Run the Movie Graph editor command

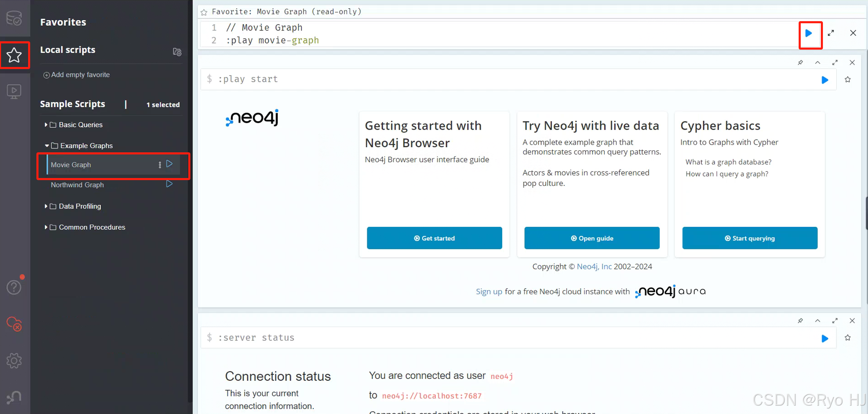(x=808, y=33)
